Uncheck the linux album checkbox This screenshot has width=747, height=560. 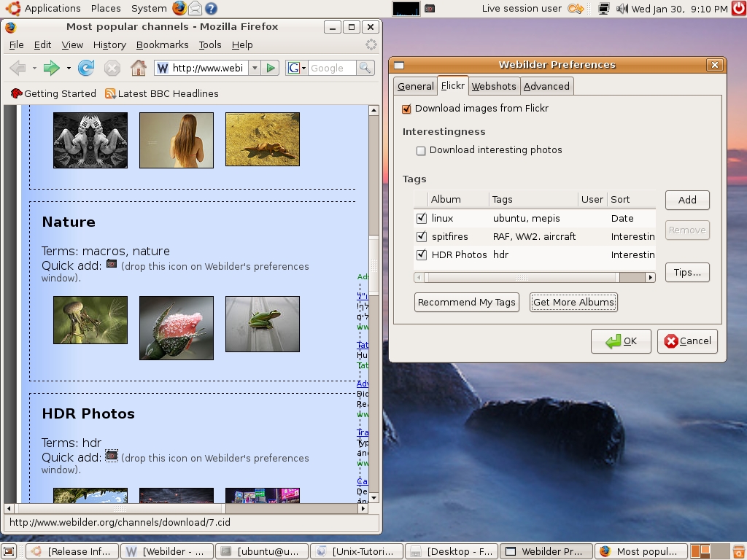coord(421,218)
